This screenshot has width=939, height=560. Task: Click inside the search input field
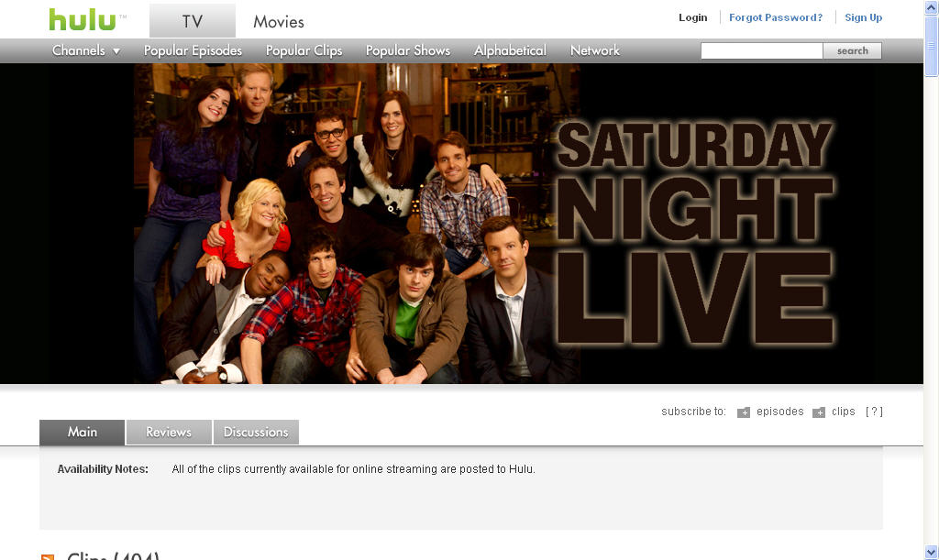(x=761, y=50)
